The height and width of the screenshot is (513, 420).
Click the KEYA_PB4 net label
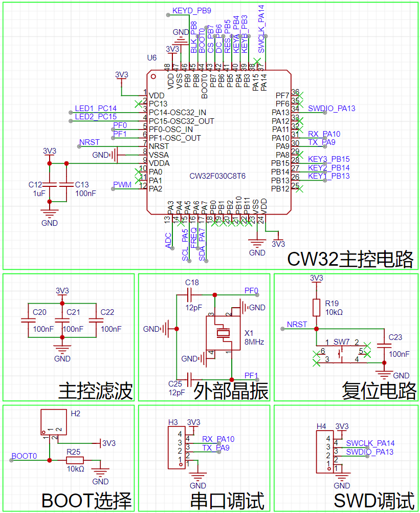point(236,35)
